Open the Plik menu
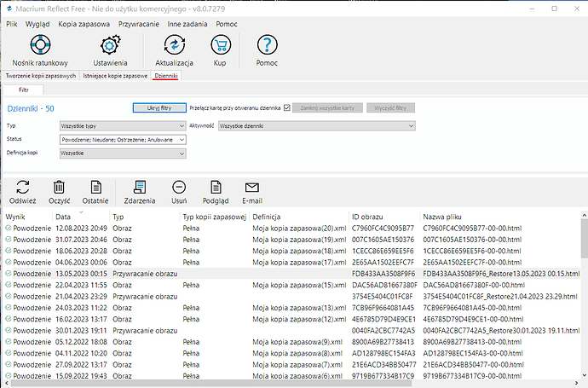 tap(12, 24)
